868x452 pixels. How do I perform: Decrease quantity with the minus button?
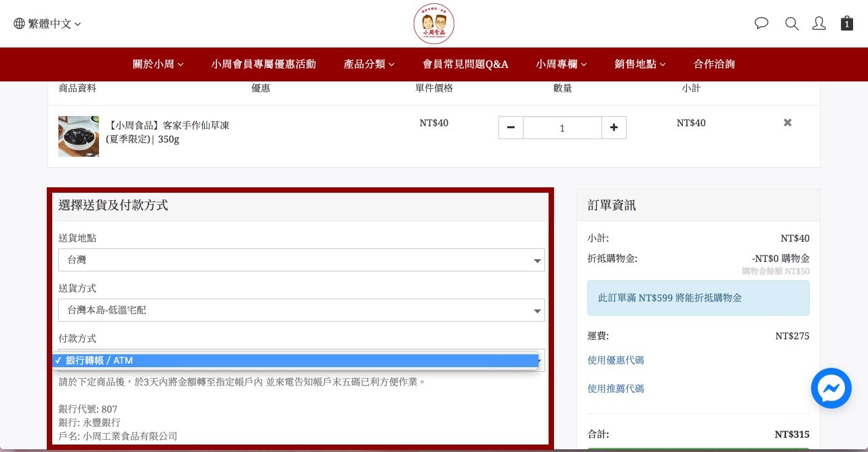pos(511,128)
